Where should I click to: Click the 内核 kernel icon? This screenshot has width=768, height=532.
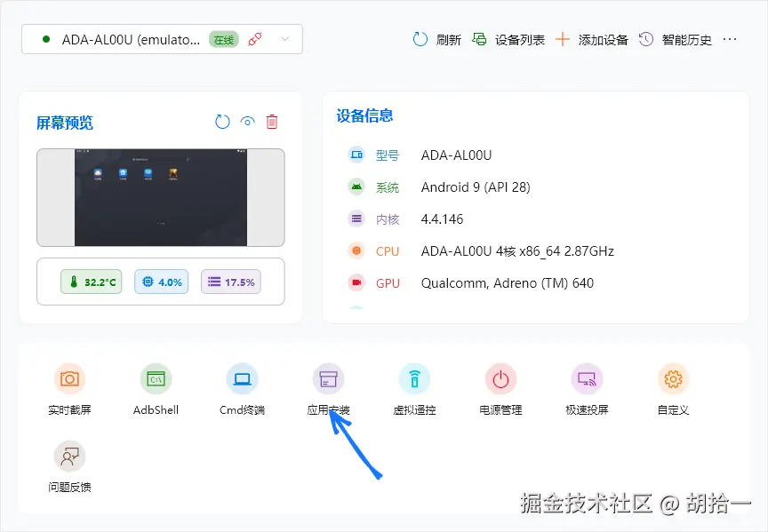point(356,218)
